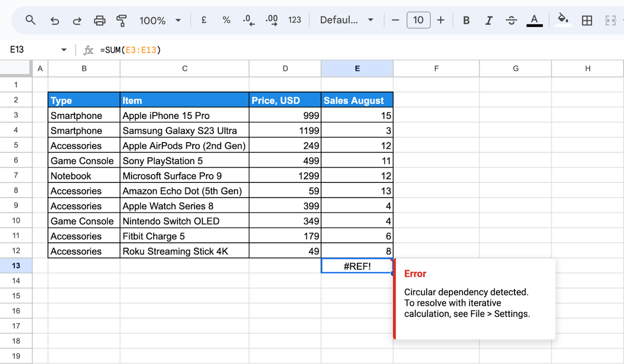Screen dimensions: 624x364
Task: Click the sales cell showing 13
Action: 357,191
